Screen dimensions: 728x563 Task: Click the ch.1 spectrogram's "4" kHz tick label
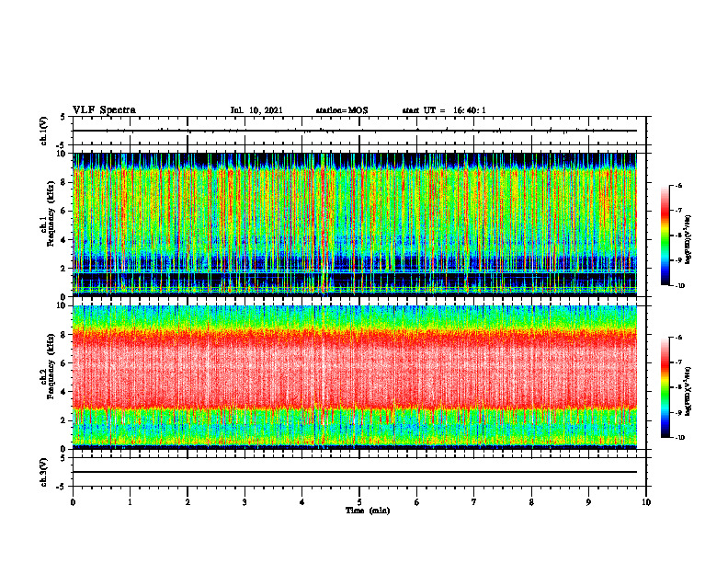pyautogui.click(x=64, y=240)
